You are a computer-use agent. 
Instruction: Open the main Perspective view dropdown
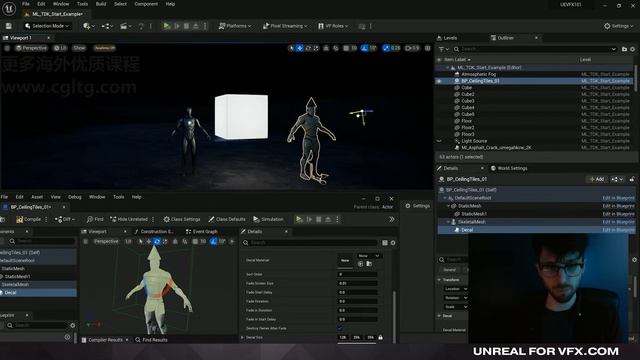tap(31, 48)
